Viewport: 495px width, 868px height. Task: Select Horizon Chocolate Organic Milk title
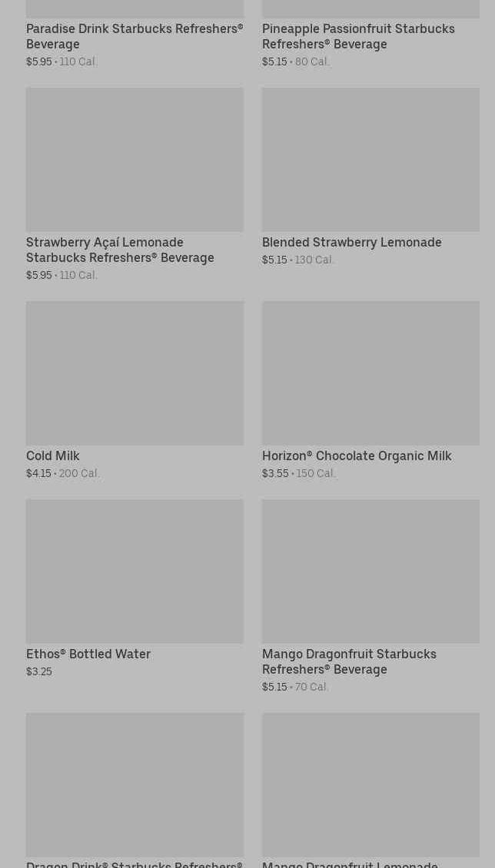pos(357,456)
